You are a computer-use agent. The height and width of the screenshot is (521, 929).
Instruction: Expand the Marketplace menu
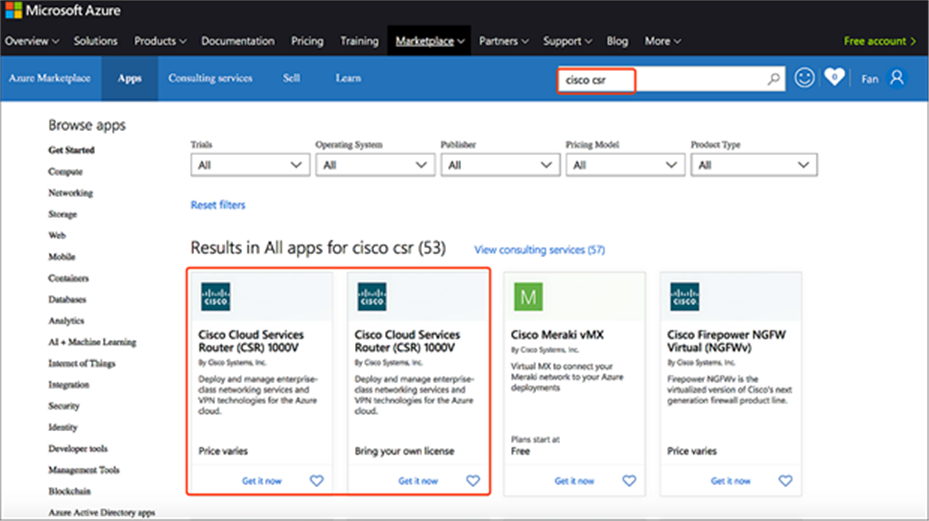point(430,41)
